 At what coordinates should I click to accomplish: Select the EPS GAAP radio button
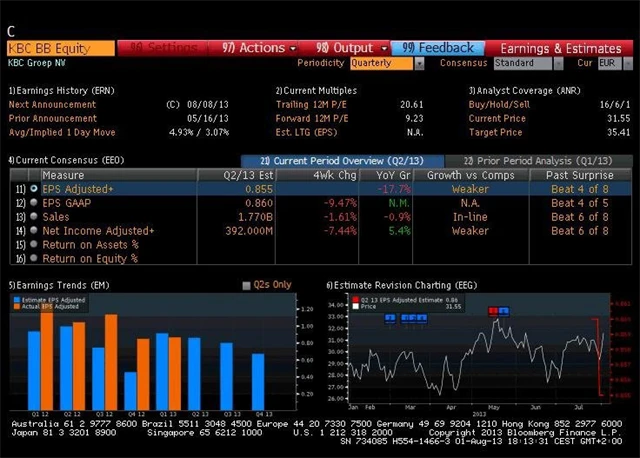tap(35, 201)
